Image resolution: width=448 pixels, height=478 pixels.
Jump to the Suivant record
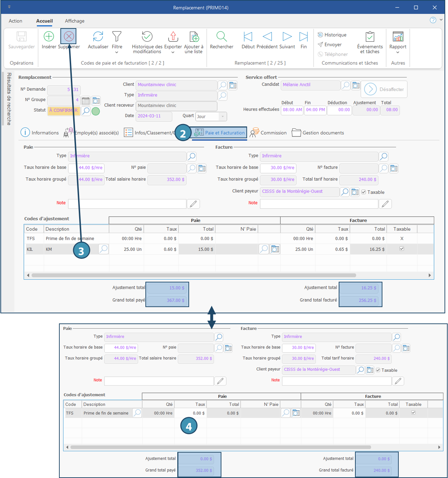tap(287, 36)
